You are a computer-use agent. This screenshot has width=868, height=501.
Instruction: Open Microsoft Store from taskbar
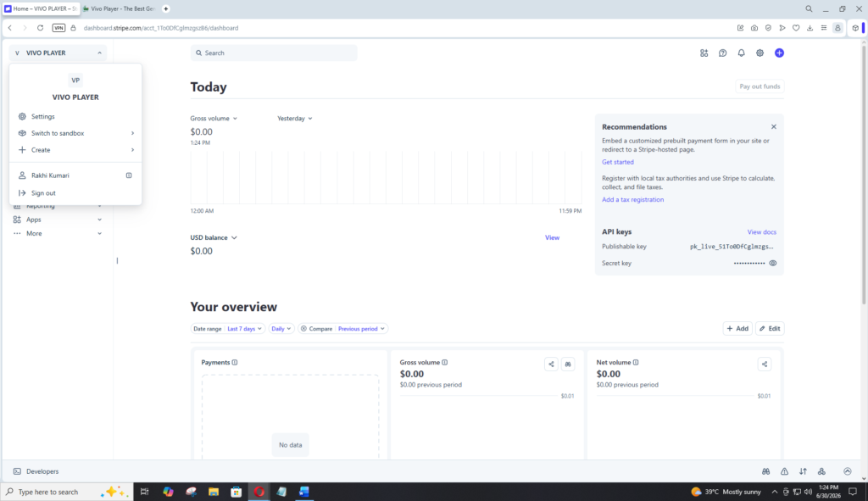(236, 492)
